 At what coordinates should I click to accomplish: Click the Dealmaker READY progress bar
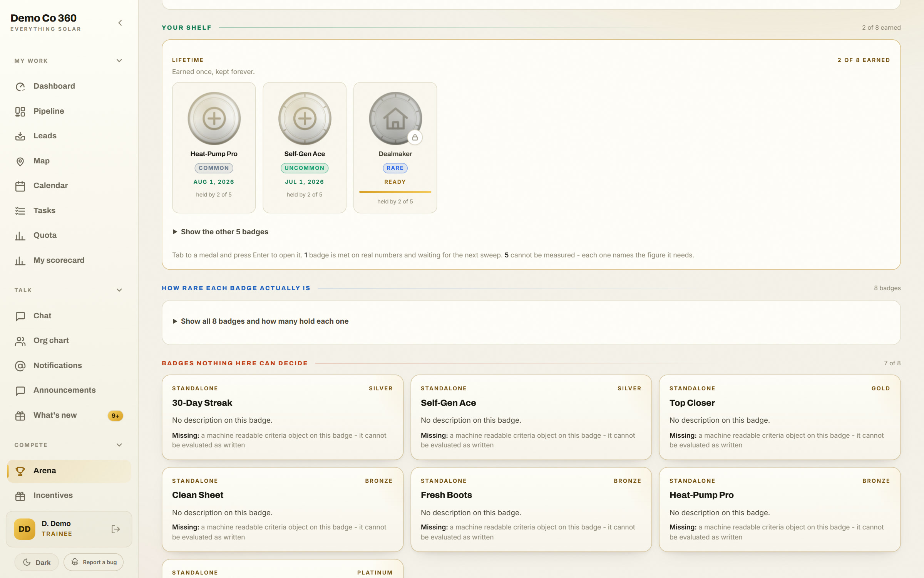click(395, 192)
